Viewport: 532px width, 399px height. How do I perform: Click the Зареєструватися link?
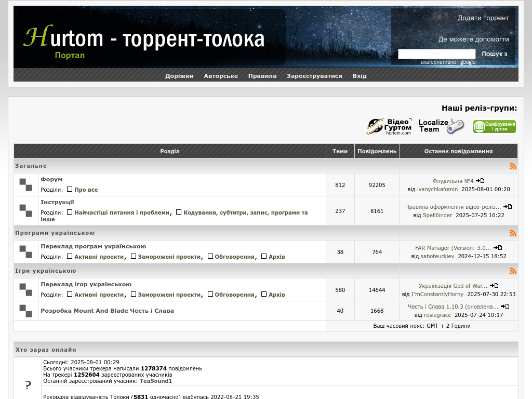[314, 76]
